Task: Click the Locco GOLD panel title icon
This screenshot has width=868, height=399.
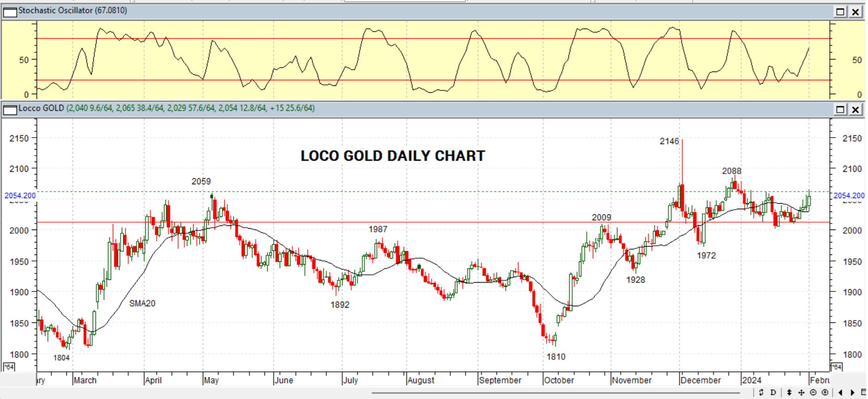Action: pos(10,109)
